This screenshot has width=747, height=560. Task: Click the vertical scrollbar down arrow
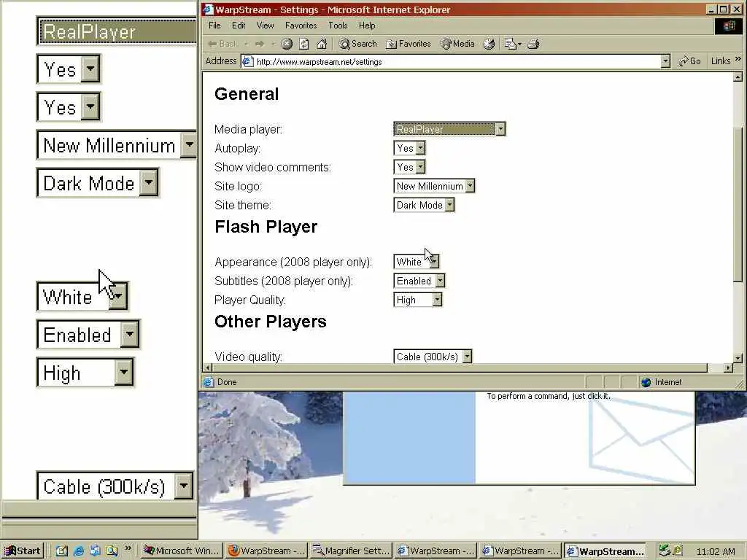click(x=738, y=358)
